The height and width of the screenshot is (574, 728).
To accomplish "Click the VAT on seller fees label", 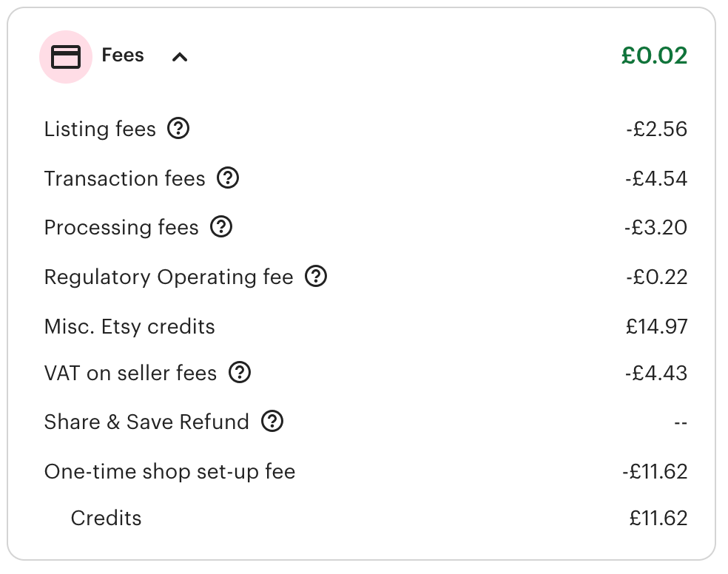I will point(130,373).
